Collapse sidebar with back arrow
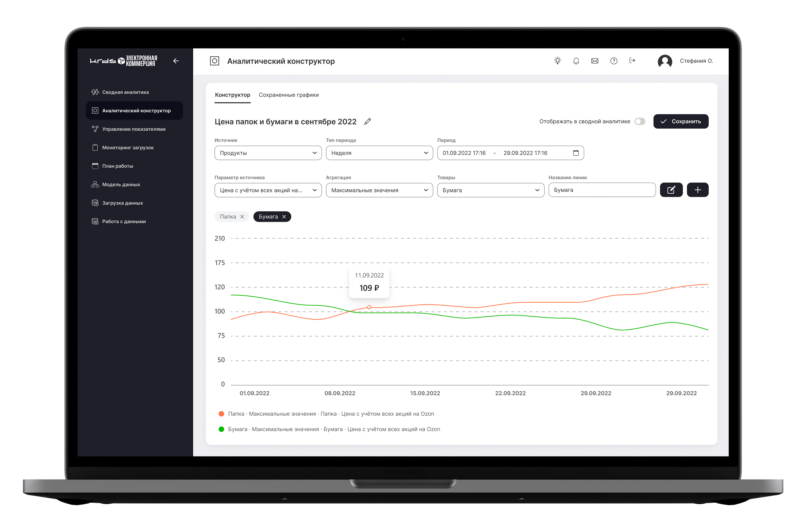 (176, 61)
